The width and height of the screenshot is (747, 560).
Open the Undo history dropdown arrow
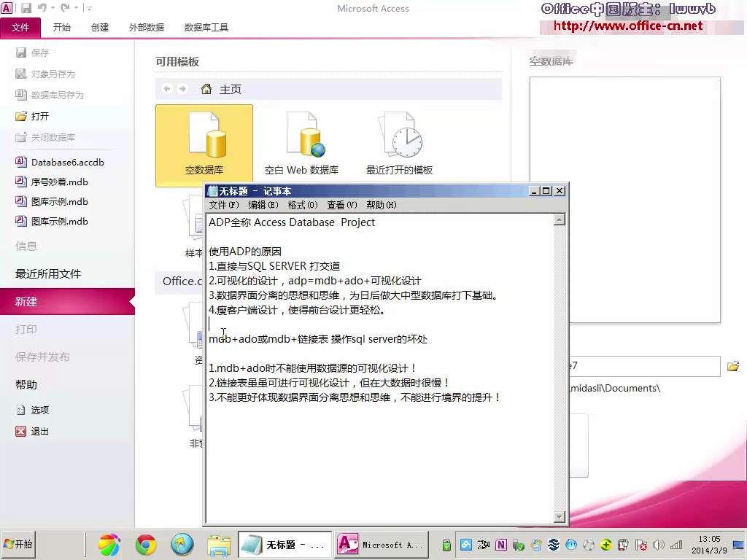coord(53,8)
